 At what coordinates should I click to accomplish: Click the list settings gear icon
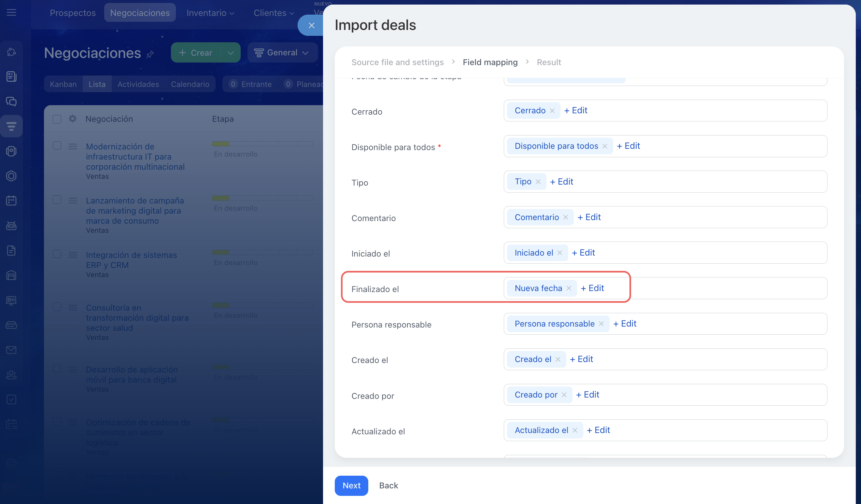72,119
